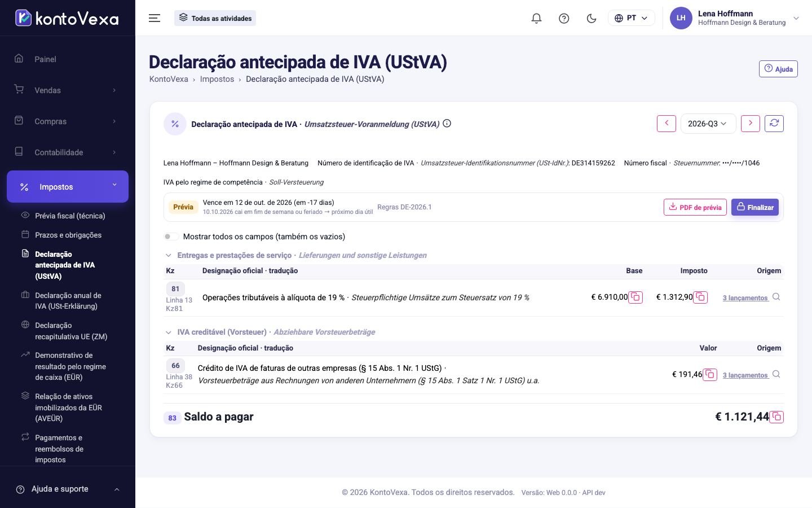
Task: Click the calendar icon beside Prazos e obrigações
Action: tap(25, 234)
